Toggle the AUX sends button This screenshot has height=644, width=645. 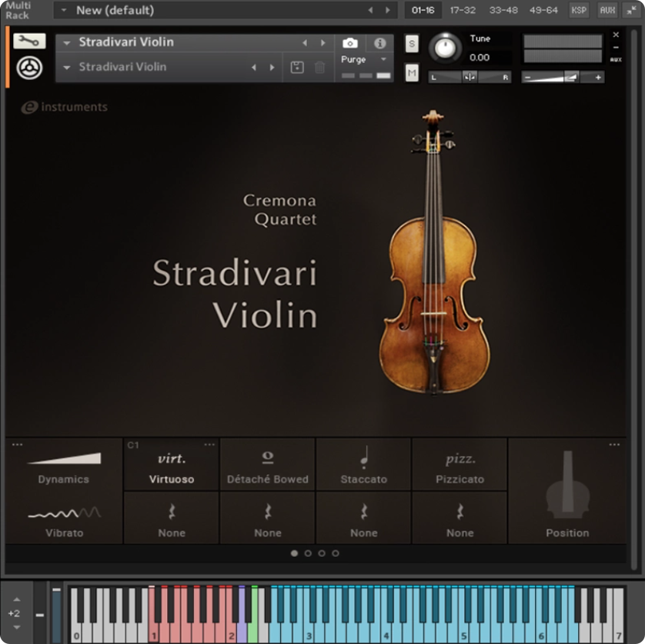607,10
